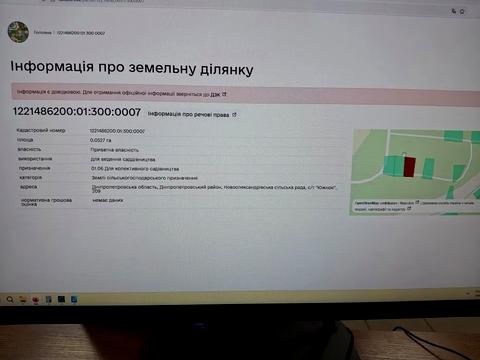
Task: Click the 'нормативна грошова оцінка' row label
Action: (x=46, y=202)
